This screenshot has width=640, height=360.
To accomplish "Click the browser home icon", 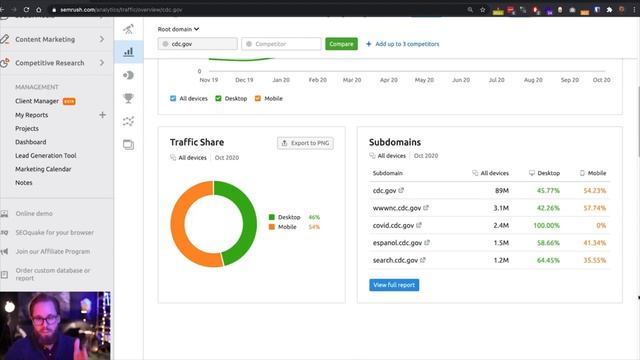I will point(39,9).
